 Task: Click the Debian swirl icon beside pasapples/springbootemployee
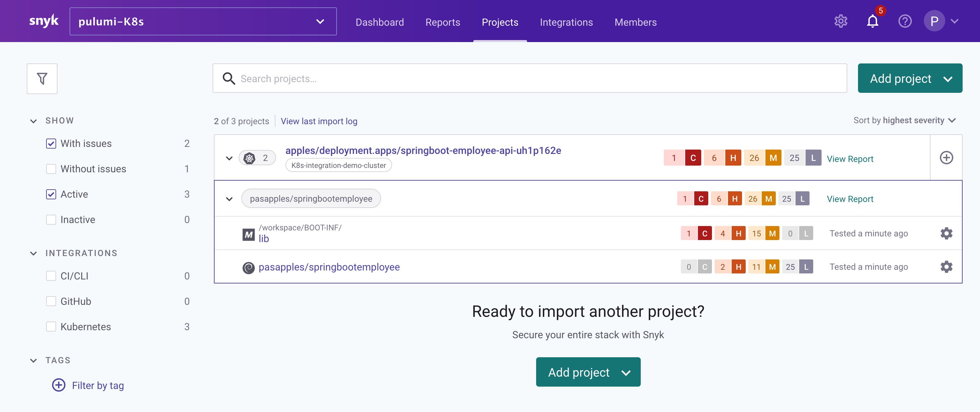pos(248,268)
